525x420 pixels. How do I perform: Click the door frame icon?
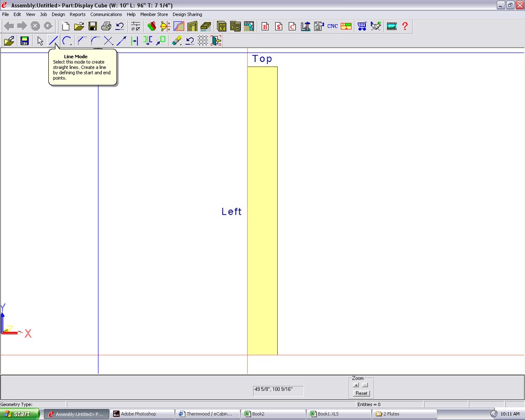192,26
